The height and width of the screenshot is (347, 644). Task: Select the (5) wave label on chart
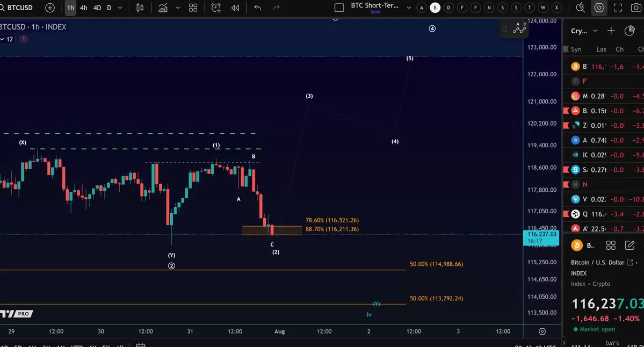pos(409,59)
